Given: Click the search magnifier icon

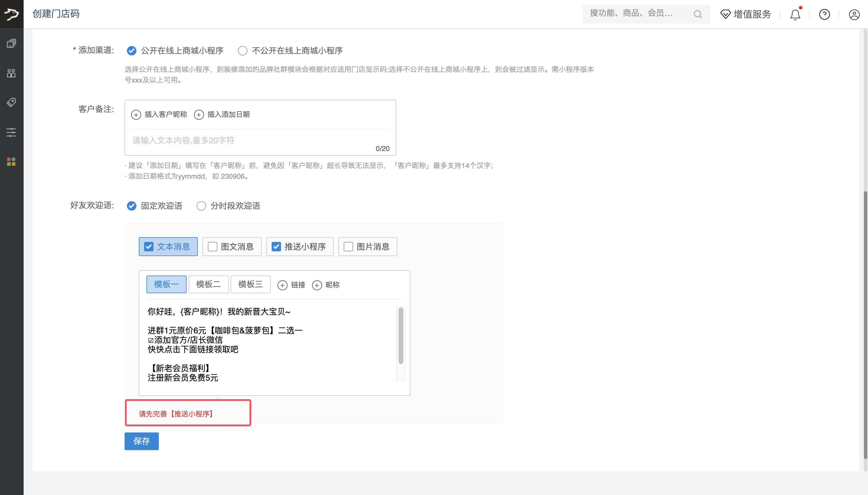Looking at the screenshot, I should coord(698,14).
